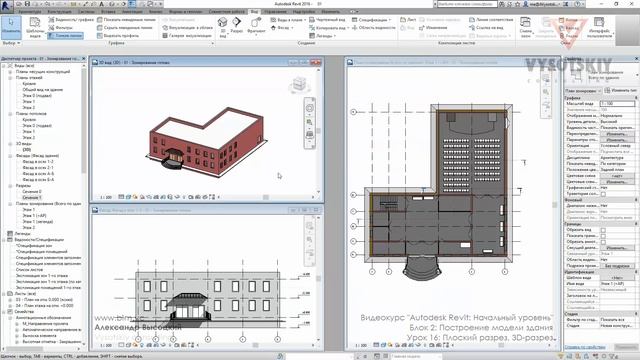Click the title bar search field
Viewport: 640px width, 360px height.
(467, 4)
